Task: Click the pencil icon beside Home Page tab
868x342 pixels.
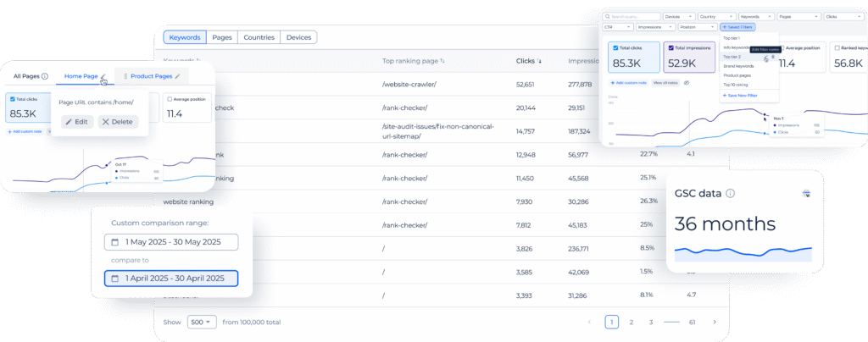Action: coord(103,76)
